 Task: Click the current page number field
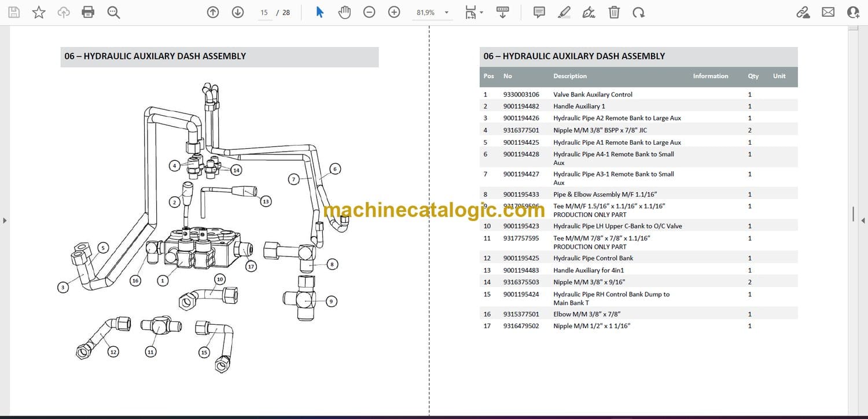[x=264, y=13]
